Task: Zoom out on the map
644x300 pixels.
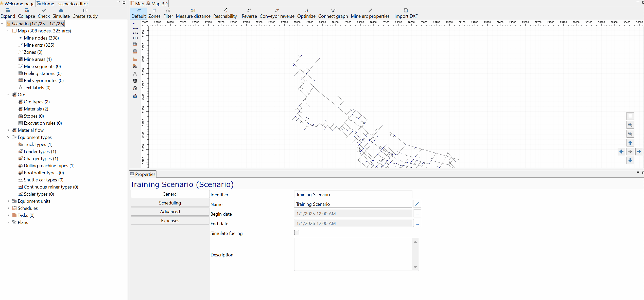Action: (630, 134)
